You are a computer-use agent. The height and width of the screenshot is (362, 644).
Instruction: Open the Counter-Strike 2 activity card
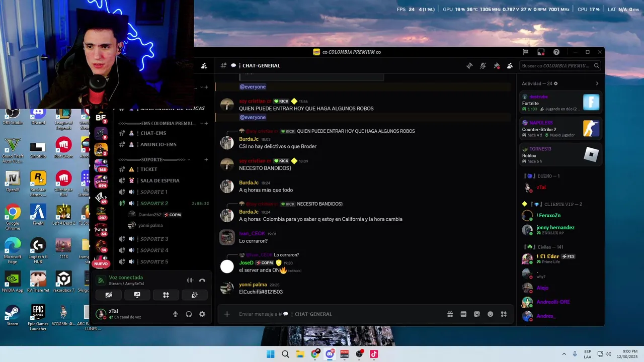(x=560, y=129)
